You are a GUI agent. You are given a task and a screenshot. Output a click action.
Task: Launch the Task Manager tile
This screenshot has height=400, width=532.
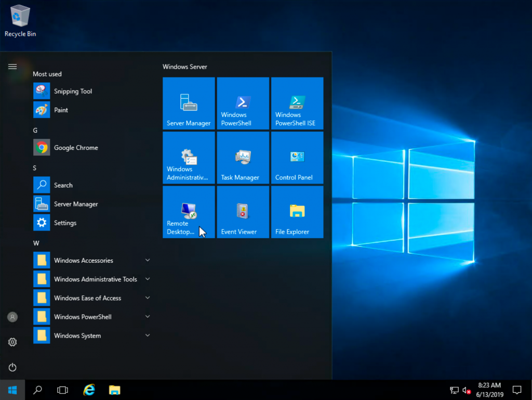(x=243, y=158)
